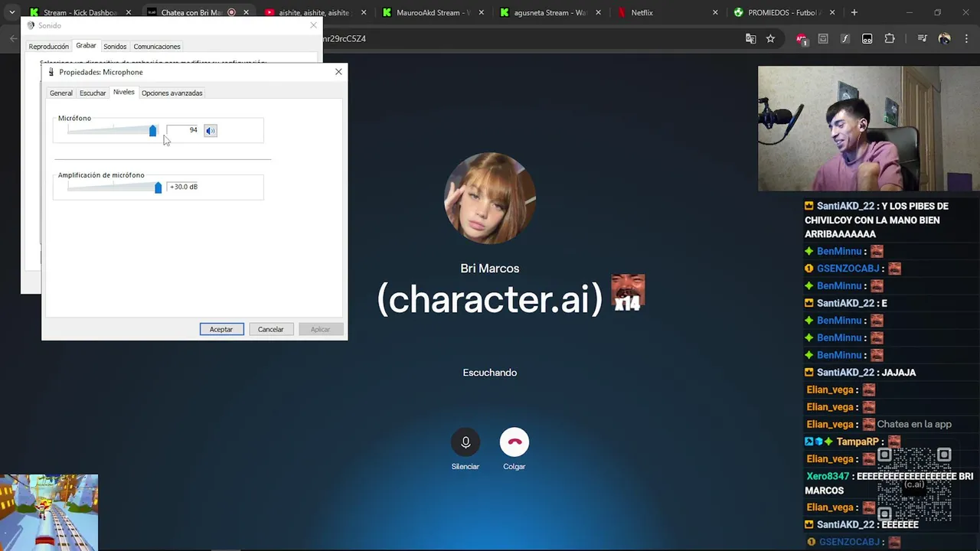This screenshot has width=980, height=551.
Task: Click the Subway Surfers game thumbnail
Action: (49, 512)
